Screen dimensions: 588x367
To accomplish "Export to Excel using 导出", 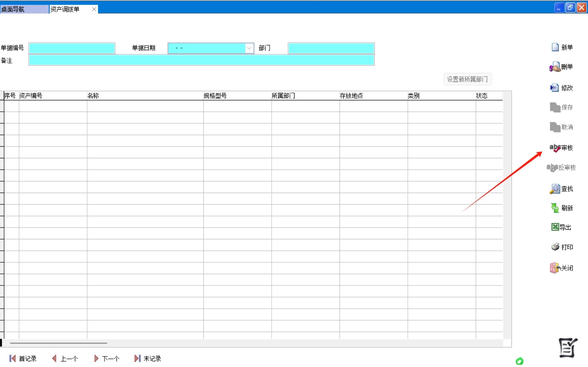I will [555, 227].
